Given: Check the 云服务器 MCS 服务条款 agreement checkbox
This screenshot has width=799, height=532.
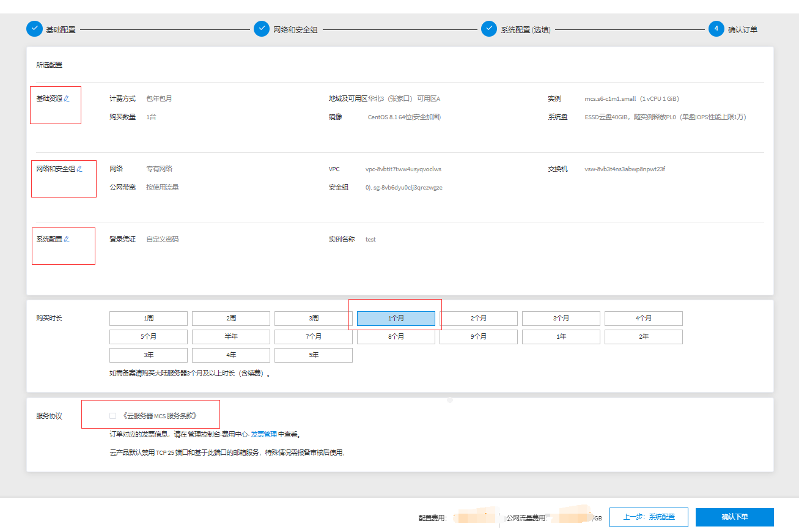Looking at the screenshot, I should [x=112, y=416].
